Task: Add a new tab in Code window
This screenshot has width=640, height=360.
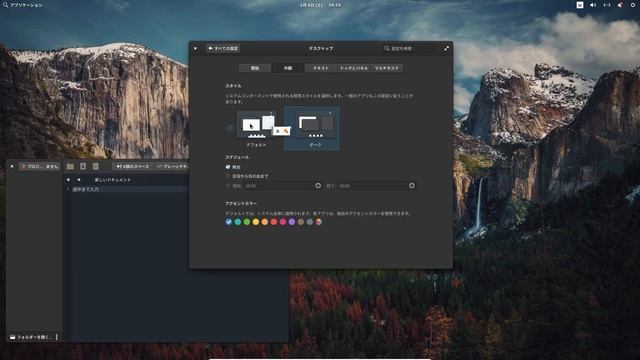Action: [68, 180]
